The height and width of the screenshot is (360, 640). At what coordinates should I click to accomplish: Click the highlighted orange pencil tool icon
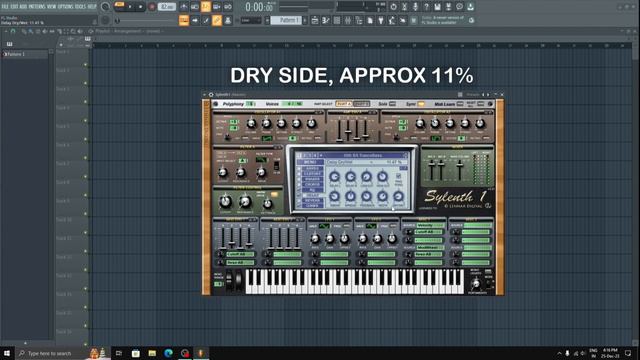click(x=217, y=20)
